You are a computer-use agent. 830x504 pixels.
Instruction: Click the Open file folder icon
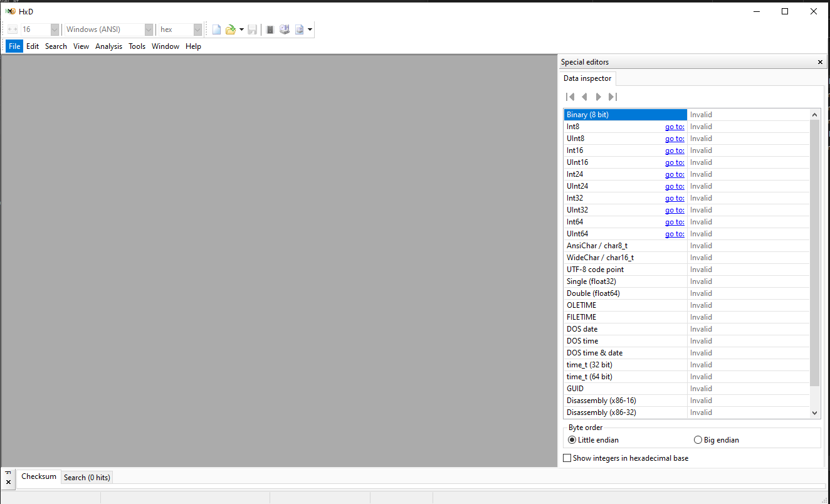click(x=230, y=29)
